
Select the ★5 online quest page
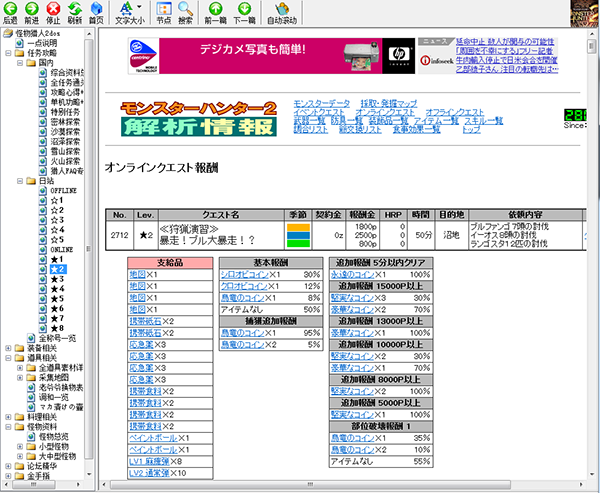[57, 299]
